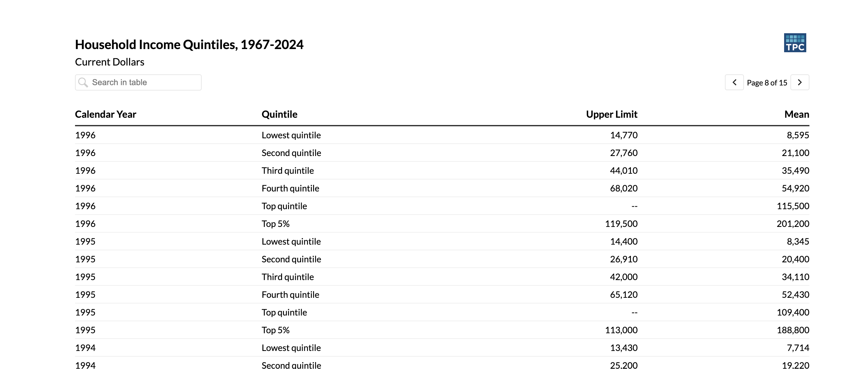Viewport: 868px width, 369px height.
Task: Click the 201,200 mean value
Action: pos(793,224)
